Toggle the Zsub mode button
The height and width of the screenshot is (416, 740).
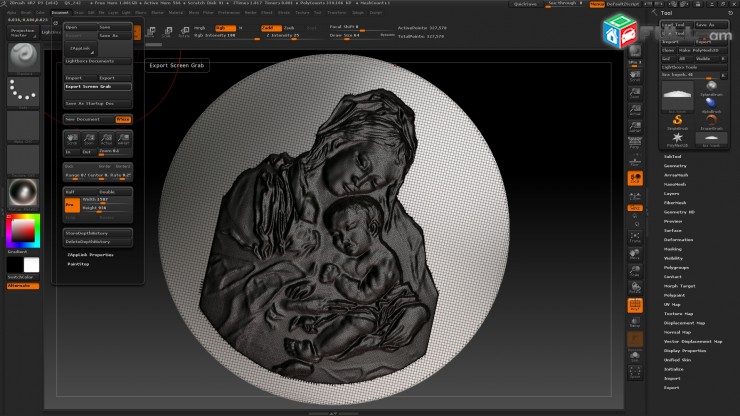(289, 28)
